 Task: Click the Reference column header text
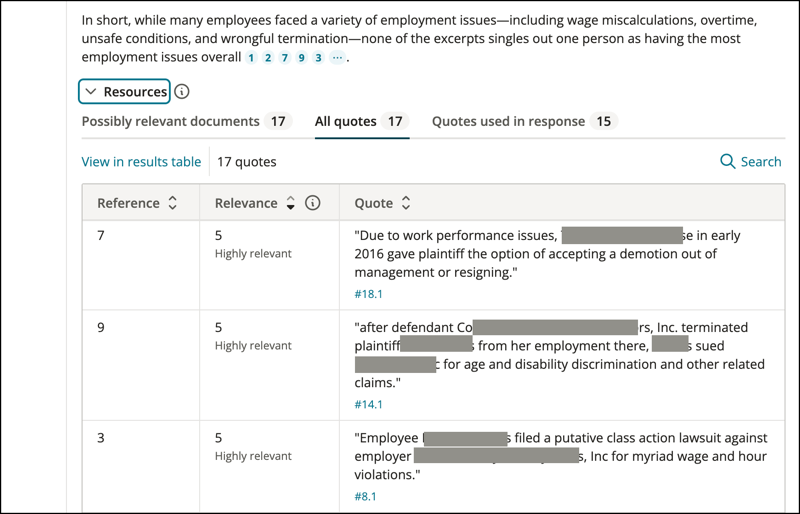click(129, 203)
